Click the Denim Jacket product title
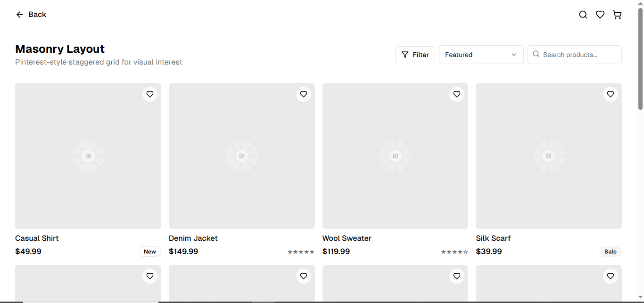 [x=193, y=238]
